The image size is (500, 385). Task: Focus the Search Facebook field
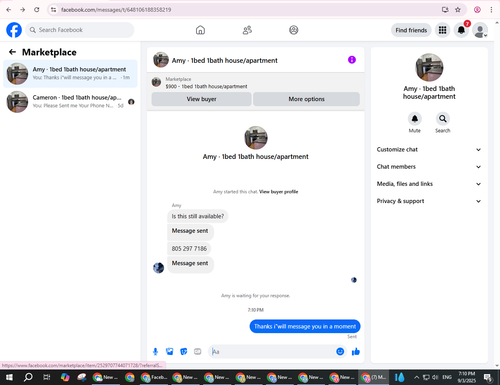[x=80, y=30]
